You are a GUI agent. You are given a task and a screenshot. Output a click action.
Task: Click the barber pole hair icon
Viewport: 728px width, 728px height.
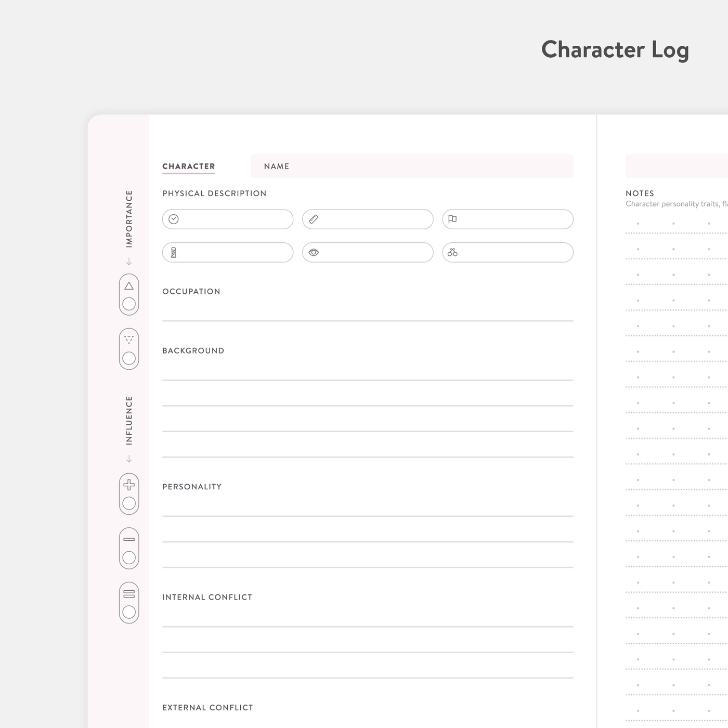click(x=174, y=253)
